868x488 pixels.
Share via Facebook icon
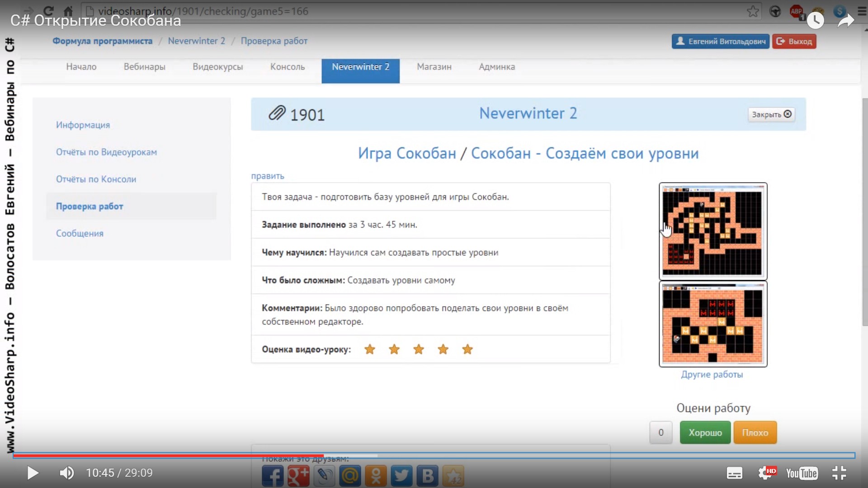(273, 476)
